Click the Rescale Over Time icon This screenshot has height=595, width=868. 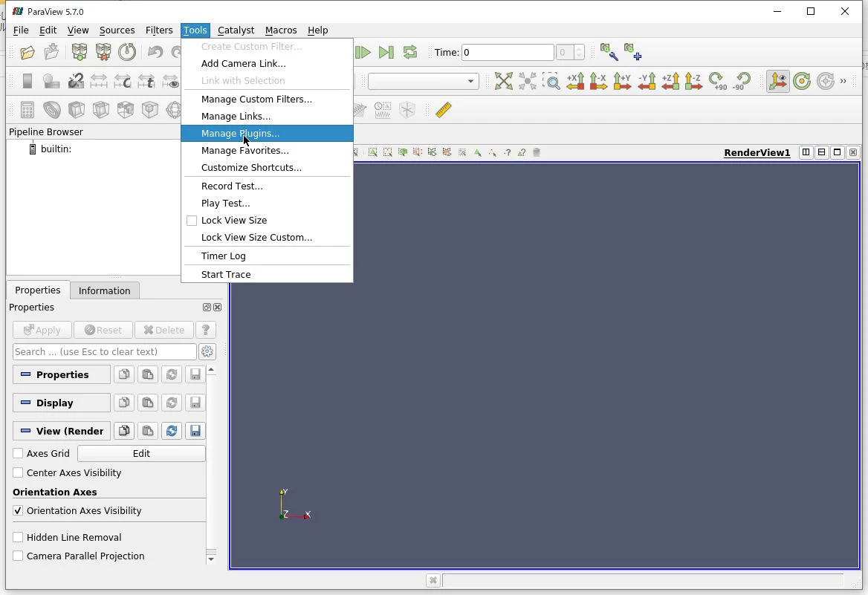(146, 82)
